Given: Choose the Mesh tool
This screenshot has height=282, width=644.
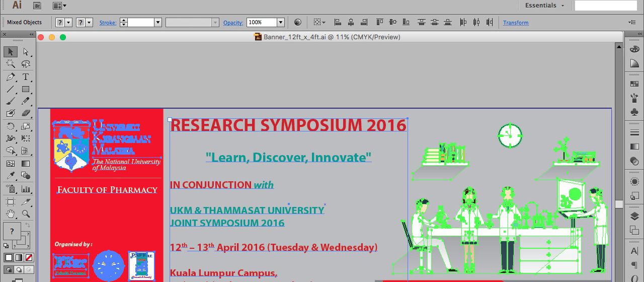Looking at the screenshot, I should click(x=10, y=164).
